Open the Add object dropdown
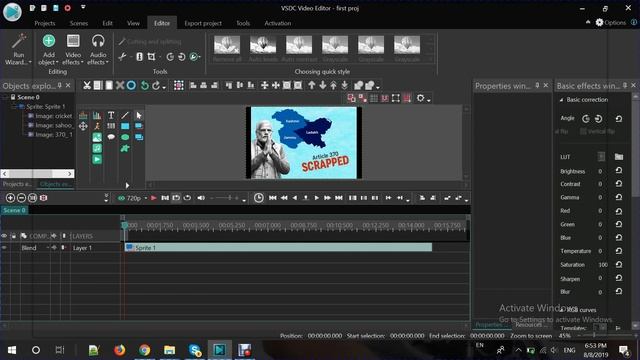 point(49,49)
